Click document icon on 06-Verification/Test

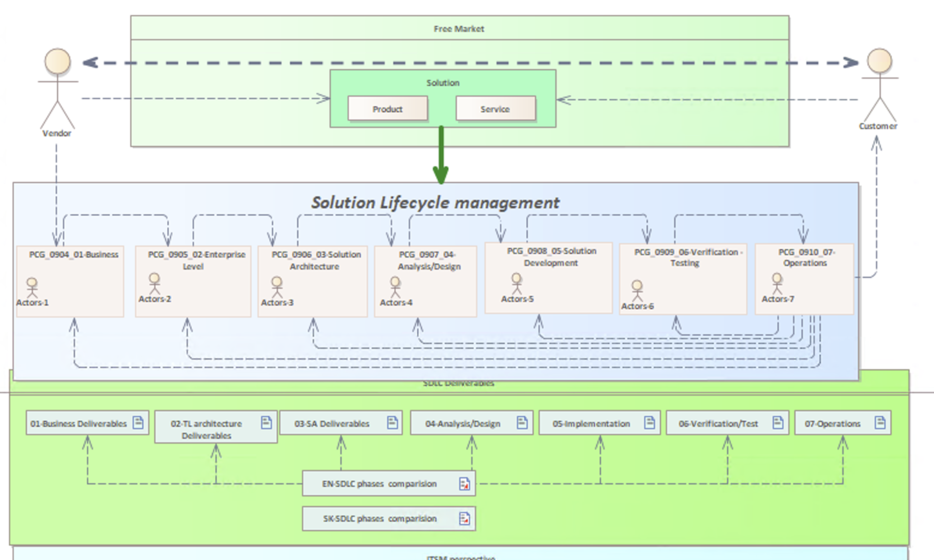pyautogui.click(x=778, y=423)
